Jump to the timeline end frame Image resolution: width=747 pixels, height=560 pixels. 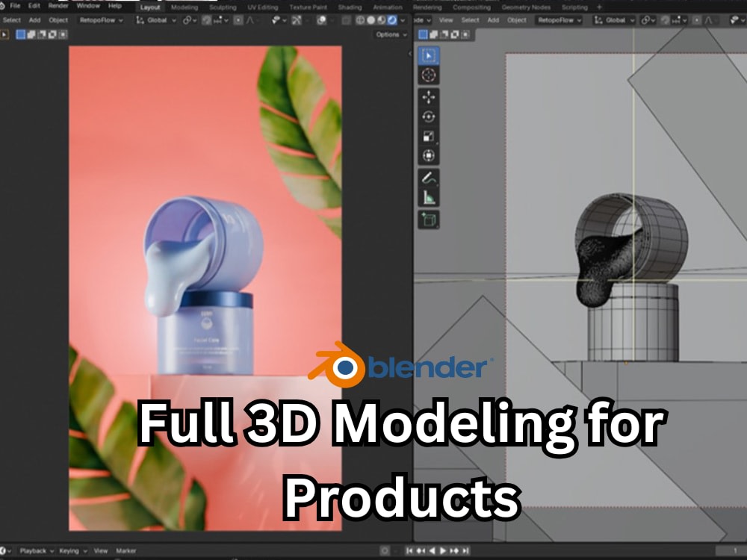point(465,550)
